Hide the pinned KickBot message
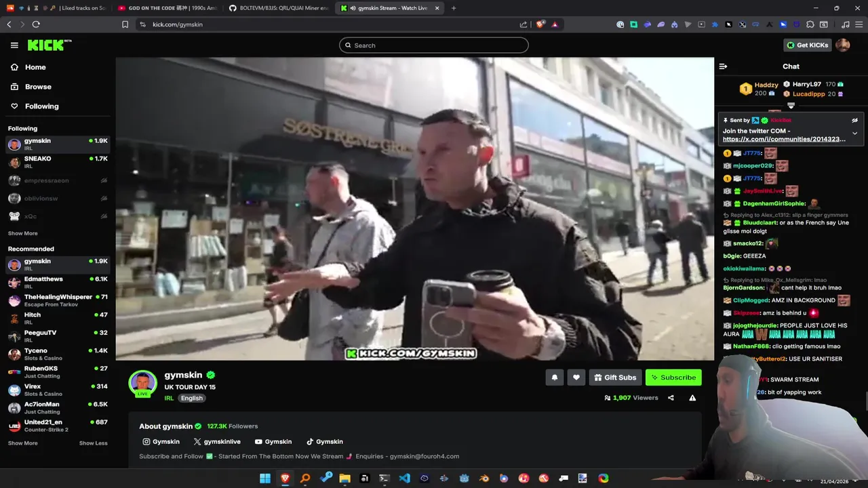The image size is (868, 488). [x=854, y=120]
